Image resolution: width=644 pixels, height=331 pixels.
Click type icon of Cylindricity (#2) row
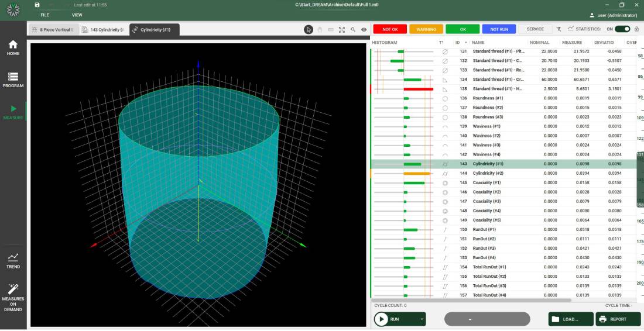[445, 174]
